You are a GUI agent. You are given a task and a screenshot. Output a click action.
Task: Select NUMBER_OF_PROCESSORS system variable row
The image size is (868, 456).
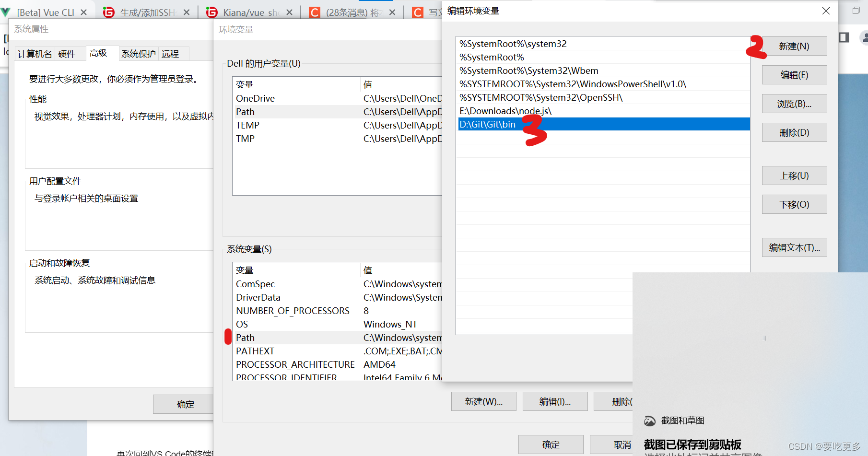tap(337, 311)
